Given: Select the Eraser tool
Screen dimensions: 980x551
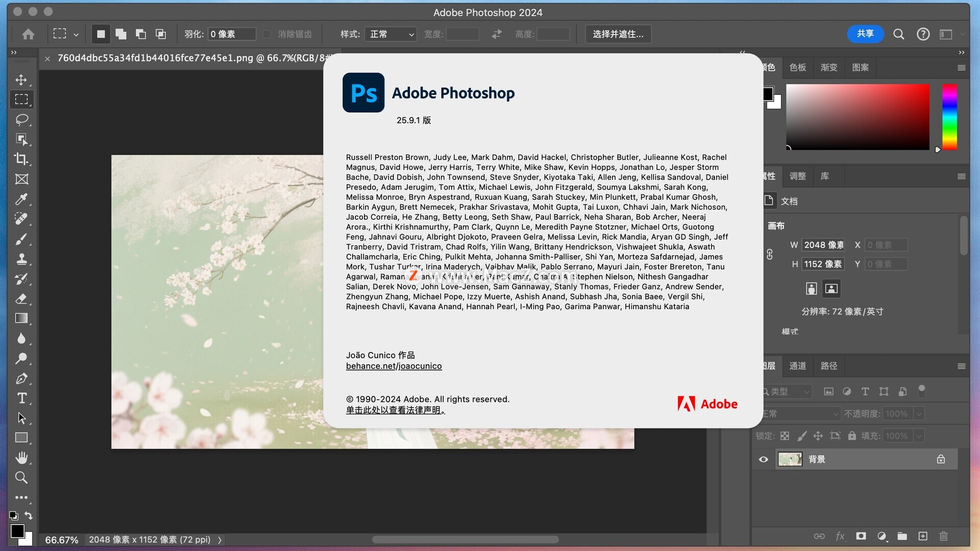Looking at the screenshot, I should [x=21, y=298].
